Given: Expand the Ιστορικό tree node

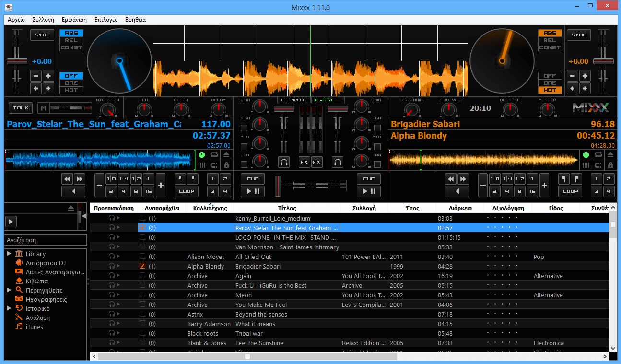Looking at the screenshot, I should coord(9,308).
